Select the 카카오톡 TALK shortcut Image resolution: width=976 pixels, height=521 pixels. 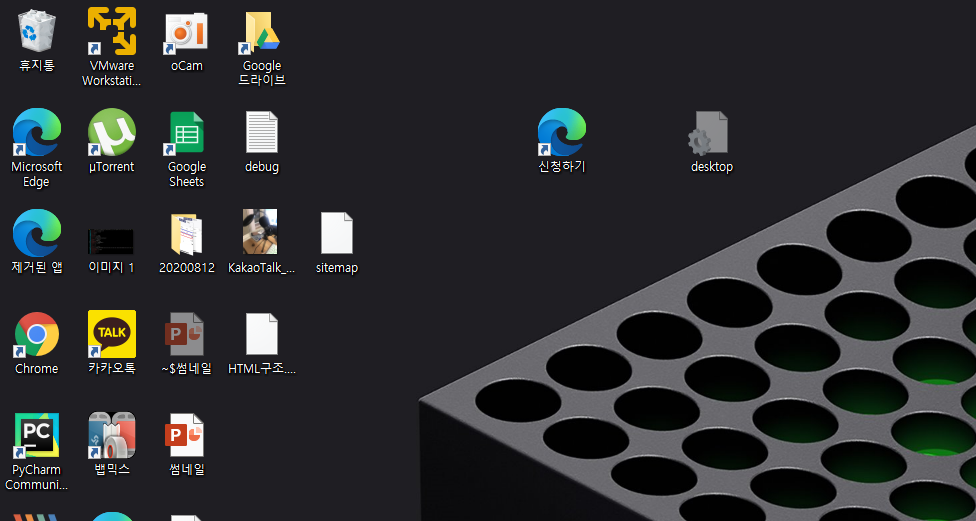tap(112, 334)
